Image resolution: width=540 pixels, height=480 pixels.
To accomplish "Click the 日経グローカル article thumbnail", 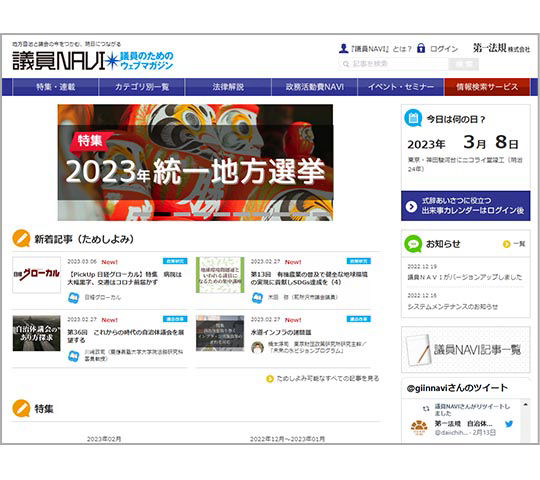I will tap(37, 275).
